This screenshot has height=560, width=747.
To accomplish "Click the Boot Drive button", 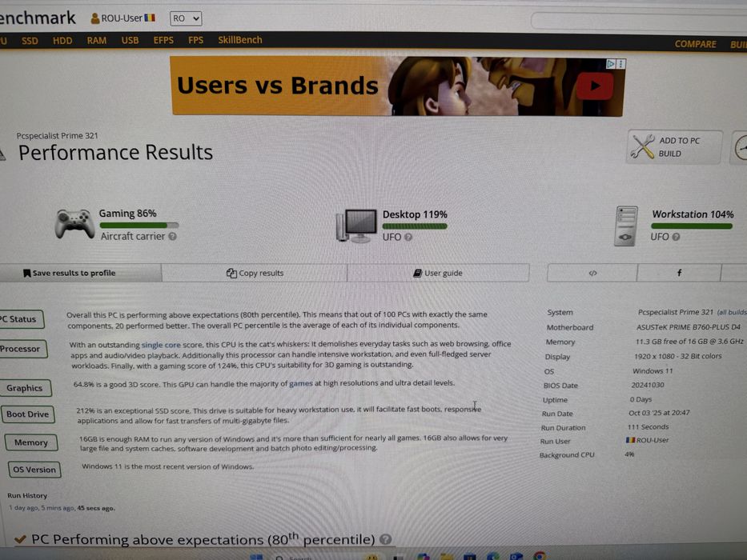I will pyautogui.click(x=28, y=414).
